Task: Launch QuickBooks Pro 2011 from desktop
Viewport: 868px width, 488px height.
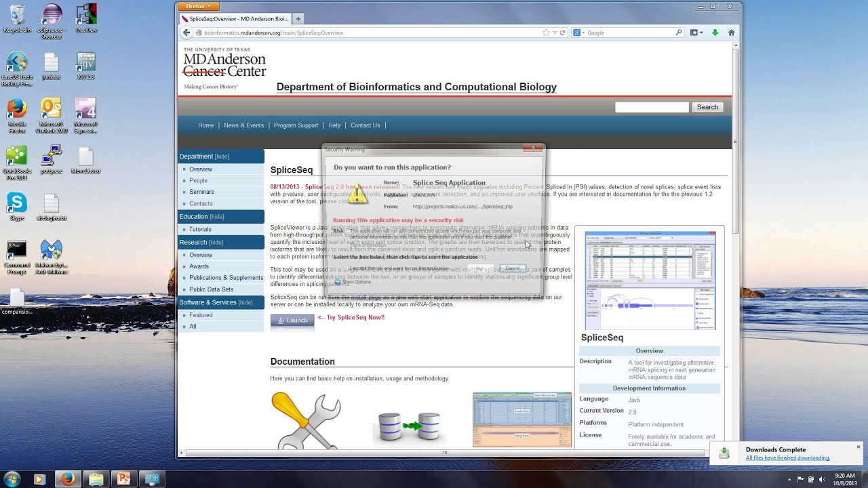Action: pos(17,163)
